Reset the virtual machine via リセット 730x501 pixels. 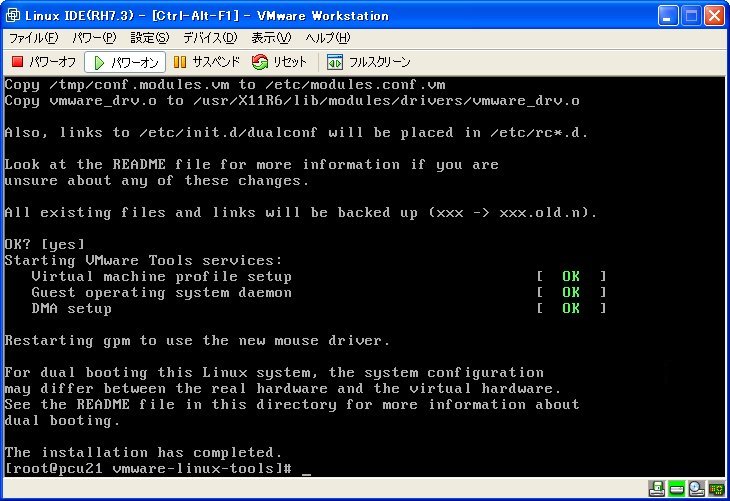(x=281, y=62)
